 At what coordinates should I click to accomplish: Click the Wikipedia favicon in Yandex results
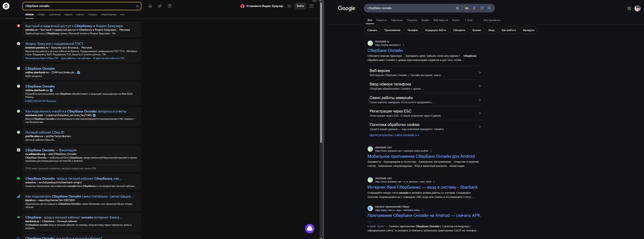tap(19, 150)
